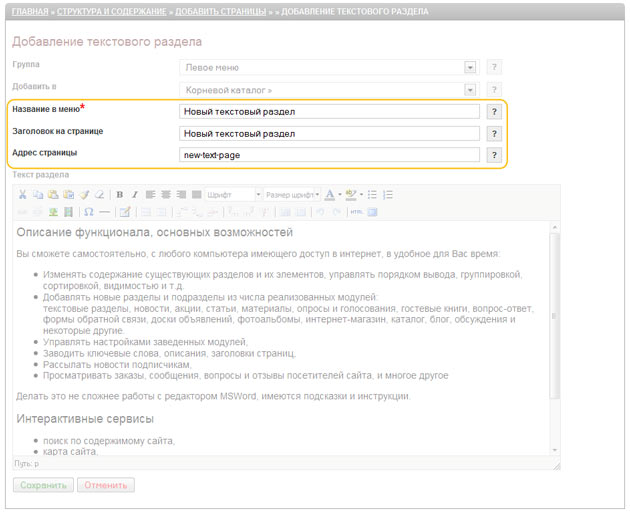Click the HTML source edit button

click(356, 212)
